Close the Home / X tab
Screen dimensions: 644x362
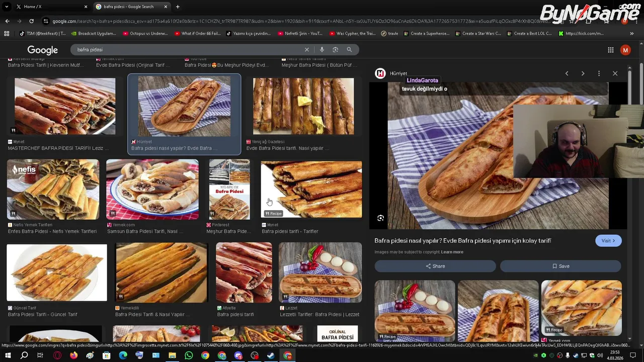[x=86, y=7]
